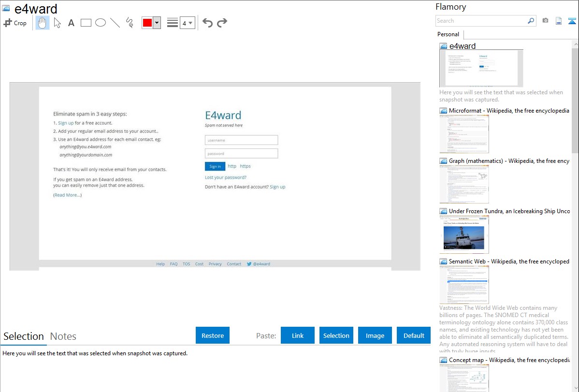
Task: Click the icon beside Semantic Web entry
Action: pyautogui.click(x=443, y=261)
